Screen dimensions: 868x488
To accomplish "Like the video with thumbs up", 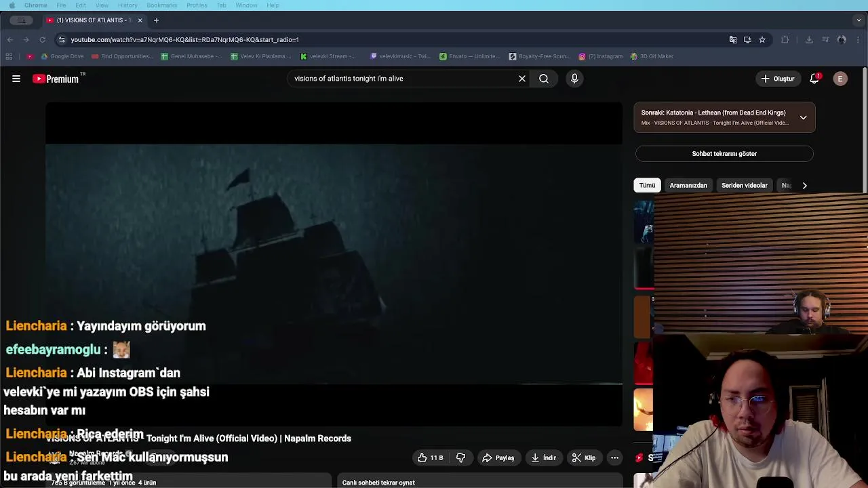I will pyautogui.click(x=430, y=458).
